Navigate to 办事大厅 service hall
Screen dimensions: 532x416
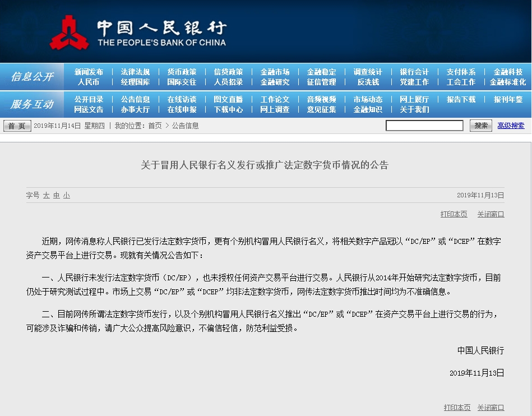coord(135,110)
